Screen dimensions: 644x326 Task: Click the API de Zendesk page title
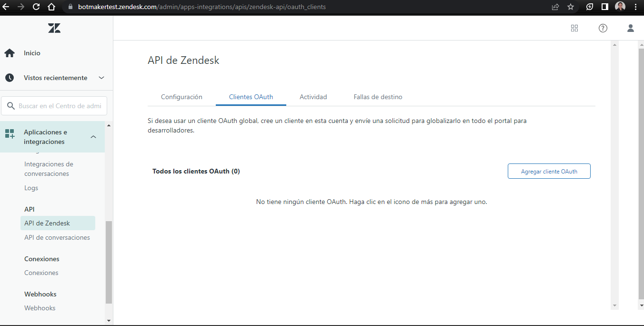tap(183, 61)
